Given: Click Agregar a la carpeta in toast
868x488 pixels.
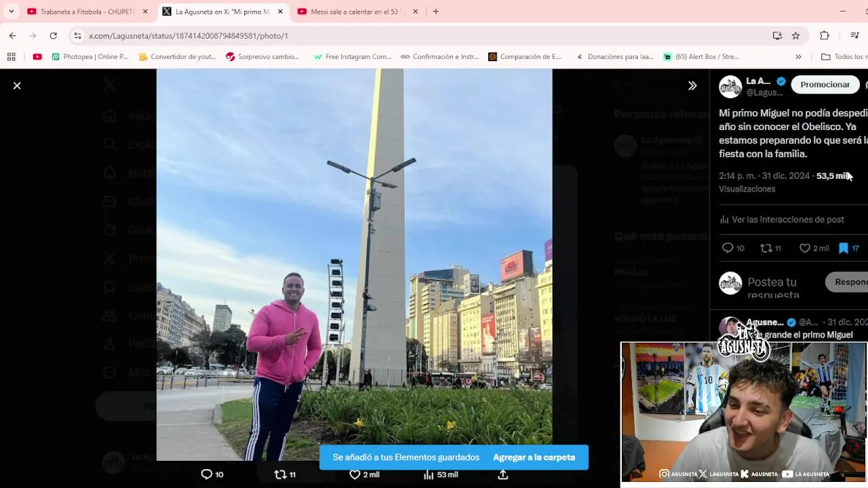Looking at the screenshot, I should 534,457.
